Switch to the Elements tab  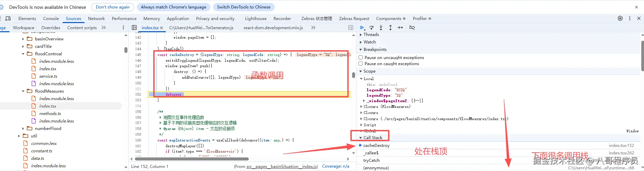click(x=27, y=18)
